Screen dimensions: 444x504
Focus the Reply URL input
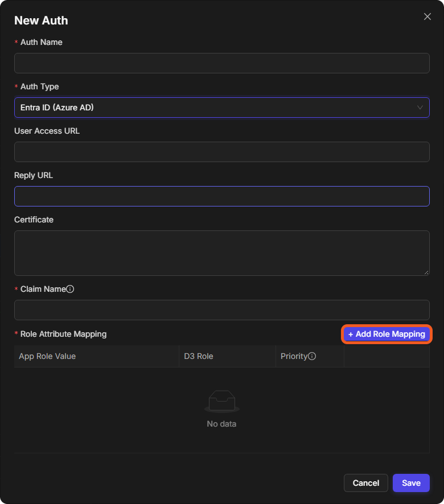(221, 196)
